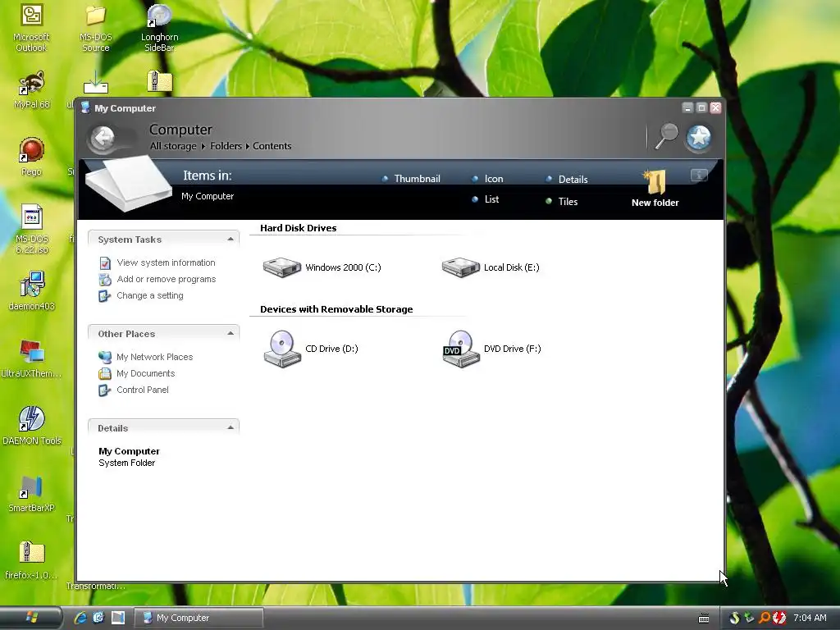Click the Hard Disk Drives group header
The image size is (840, 630).
point(298,228)
